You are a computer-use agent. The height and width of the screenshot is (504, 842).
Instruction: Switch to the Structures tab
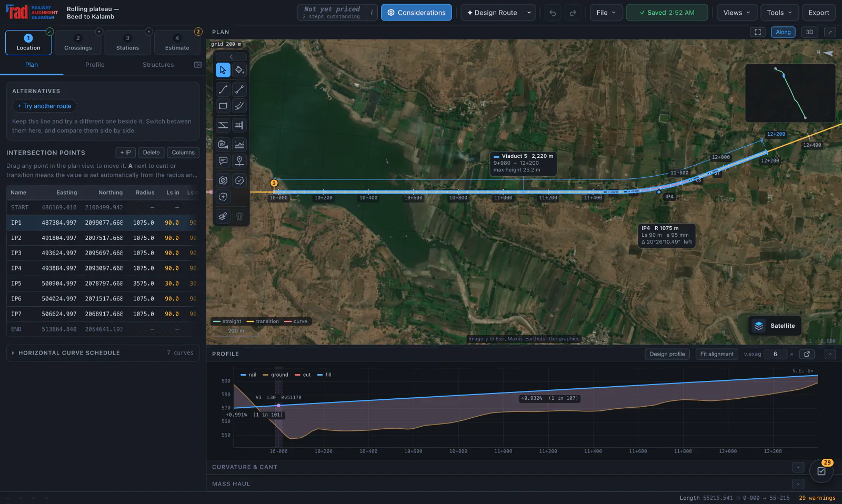coord(158,65)
